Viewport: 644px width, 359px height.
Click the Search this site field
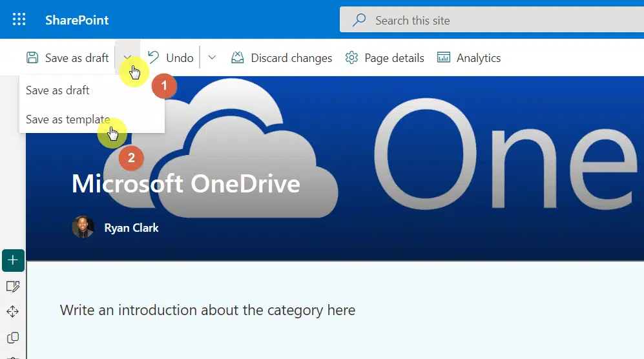click(x=492, y=20)
